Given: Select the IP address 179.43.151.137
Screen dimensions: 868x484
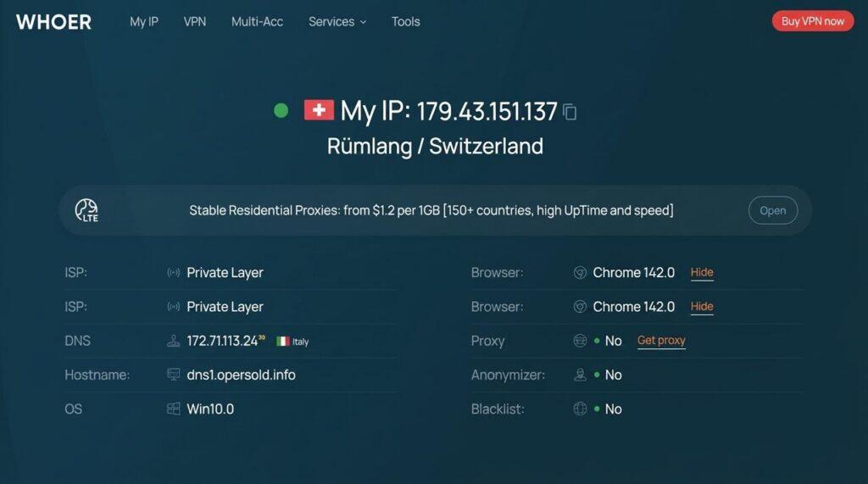Looking at the screenshot, I should pyautogui.click(x=487, y=111).
